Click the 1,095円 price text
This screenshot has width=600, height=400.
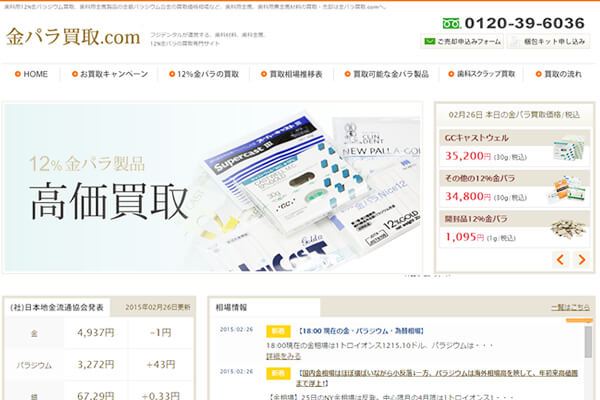pyautogui.click(x=465, y=237)
